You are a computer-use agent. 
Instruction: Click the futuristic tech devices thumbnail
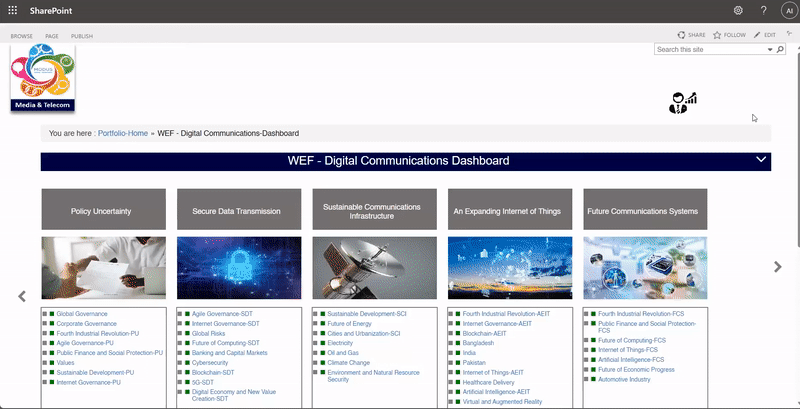point(645,268)
